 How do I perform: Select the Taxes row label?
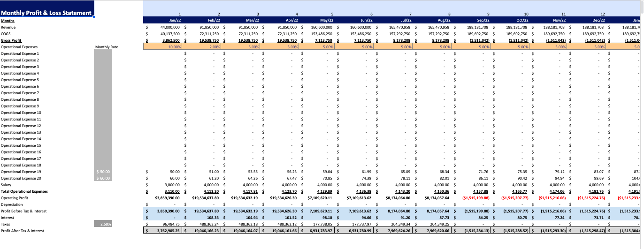tap(6, 224)
